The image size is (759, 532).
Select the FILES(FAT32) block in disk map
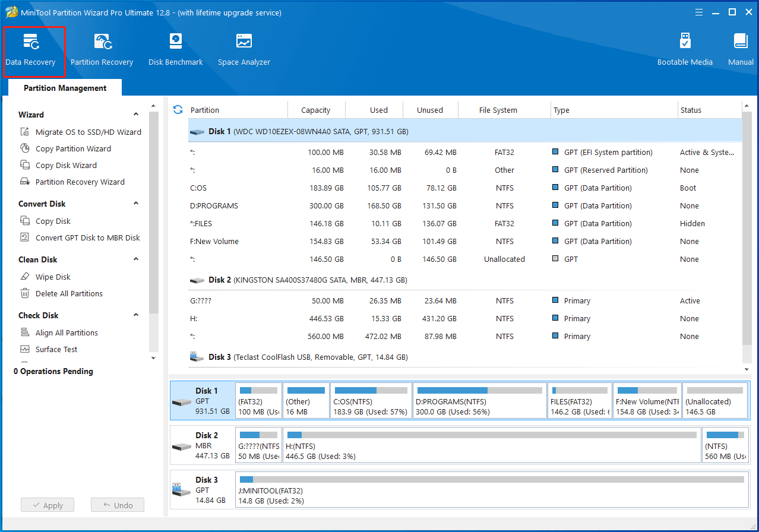tap(580, 401)
